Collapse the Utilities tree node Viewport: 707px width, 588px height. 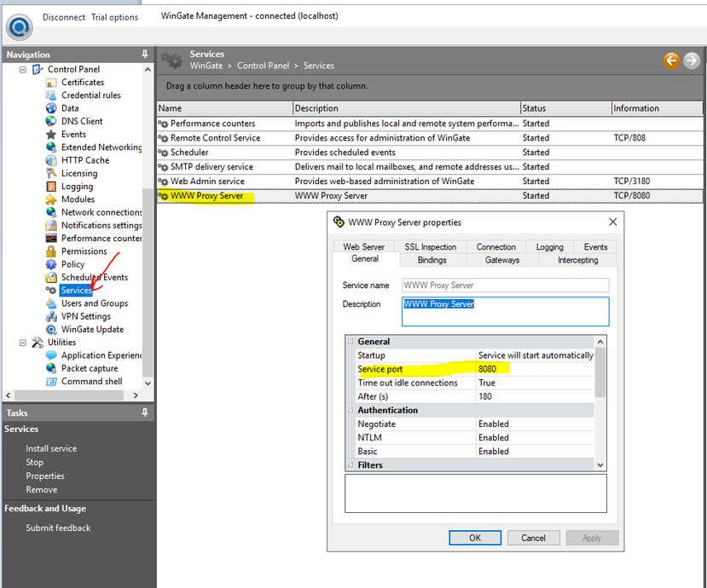point(22,343)
